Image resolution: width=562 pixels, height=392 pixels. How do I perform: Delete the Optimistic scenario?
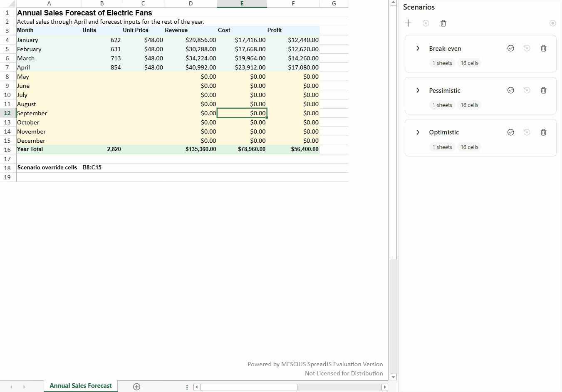click(x=543, y=132)
